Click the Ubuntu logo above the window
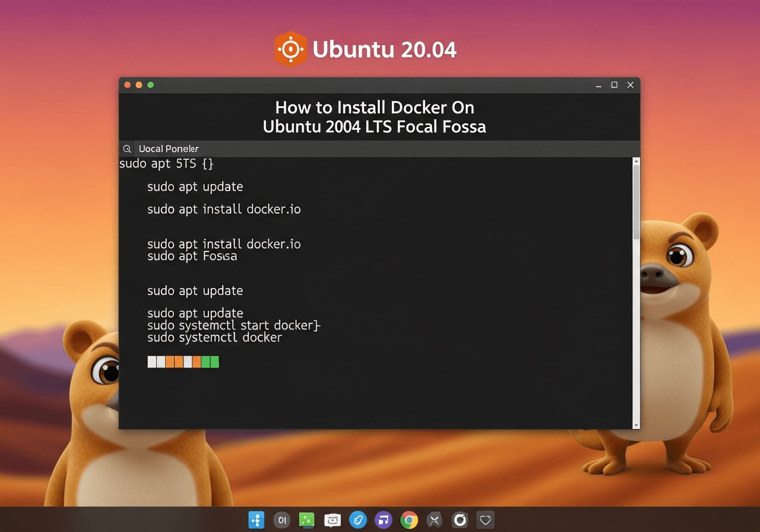The height and width of the screenshot is (532, 760). (x=290, y=49)
